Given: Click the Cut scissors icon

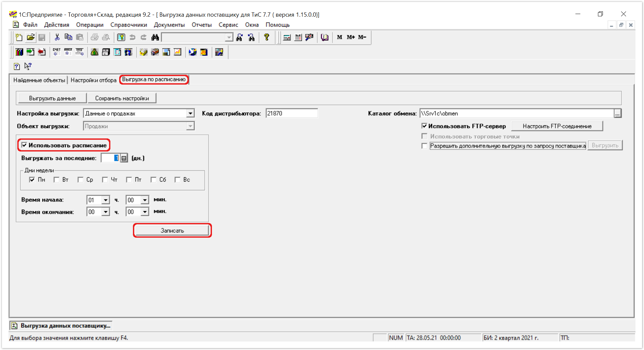Looking at the screenshot, I should pos(57,37).
